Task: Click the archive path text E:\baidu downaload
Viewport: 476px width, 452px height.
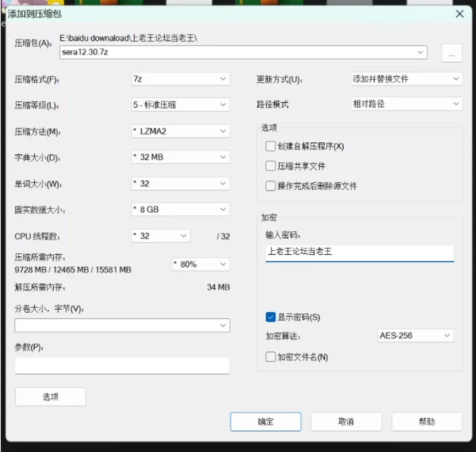Action: point(128,38)
